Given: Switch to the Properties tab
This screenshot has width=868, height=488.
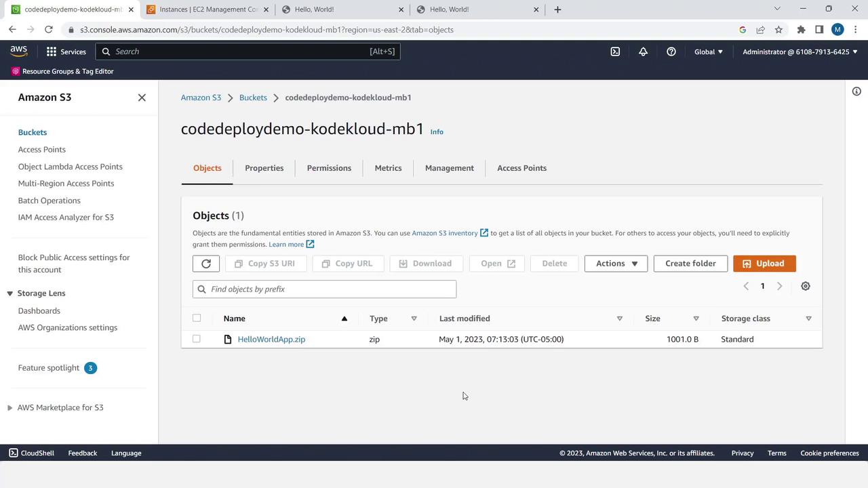Looking at the screenshot, I should tap(264, 168).
